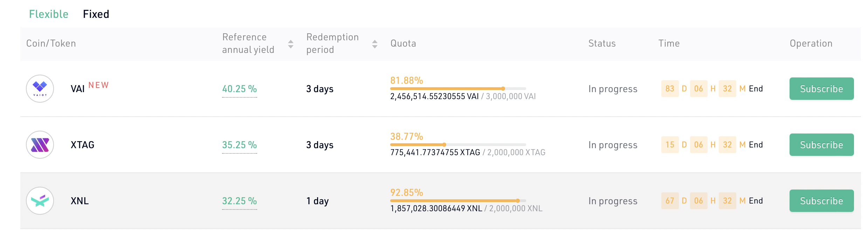Click the 83 days countdown box
Viewport: 868px width, 234px height.
click(x=670, y=89)
